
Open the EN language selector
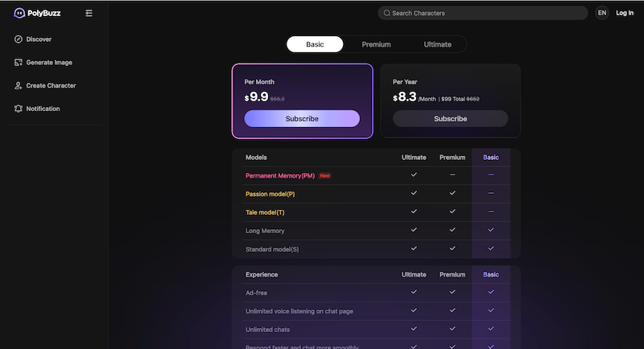coord(602,13)
